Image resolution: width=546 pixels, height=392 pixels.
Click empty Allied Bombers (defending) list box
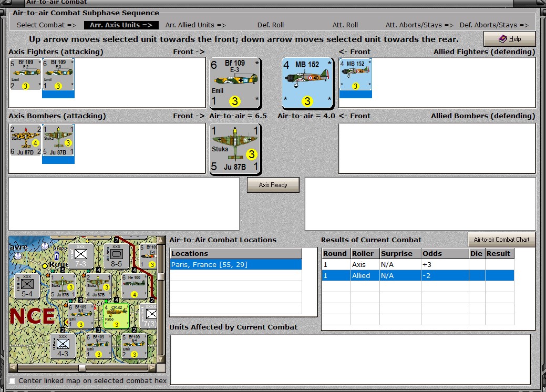pyautogui.click(x=437, y=148)
